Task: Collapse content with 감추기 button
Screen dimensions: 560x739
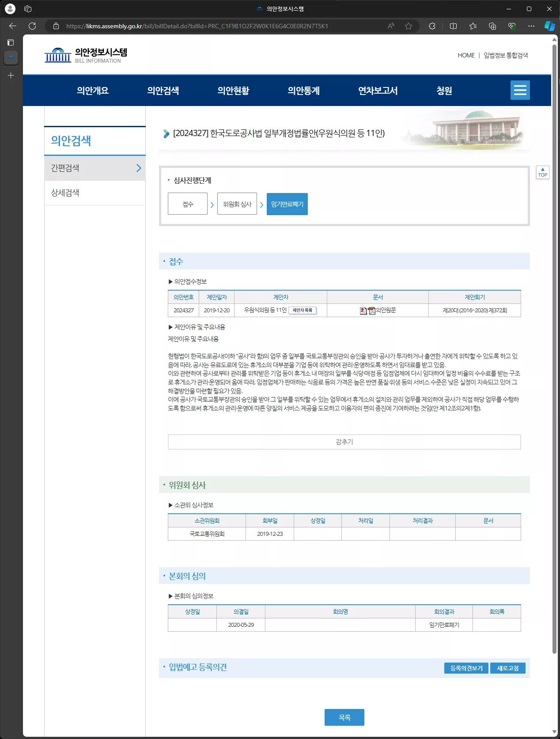Action: (344, 442)
